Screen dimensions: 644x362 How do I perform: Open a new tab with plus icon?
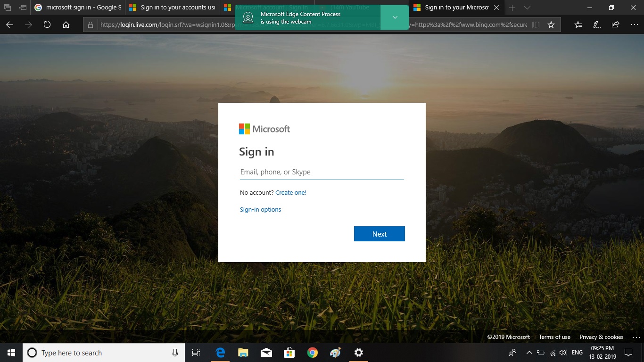point(512,8)
